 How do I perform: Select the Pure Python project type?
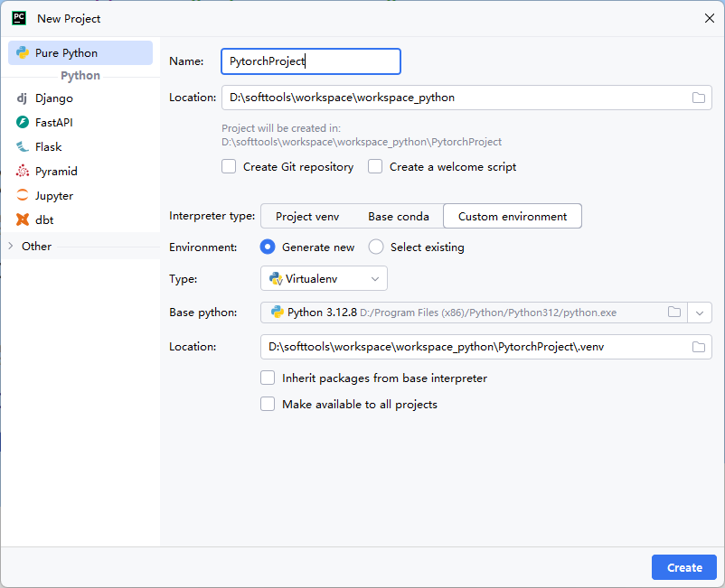tap(80, 53)
